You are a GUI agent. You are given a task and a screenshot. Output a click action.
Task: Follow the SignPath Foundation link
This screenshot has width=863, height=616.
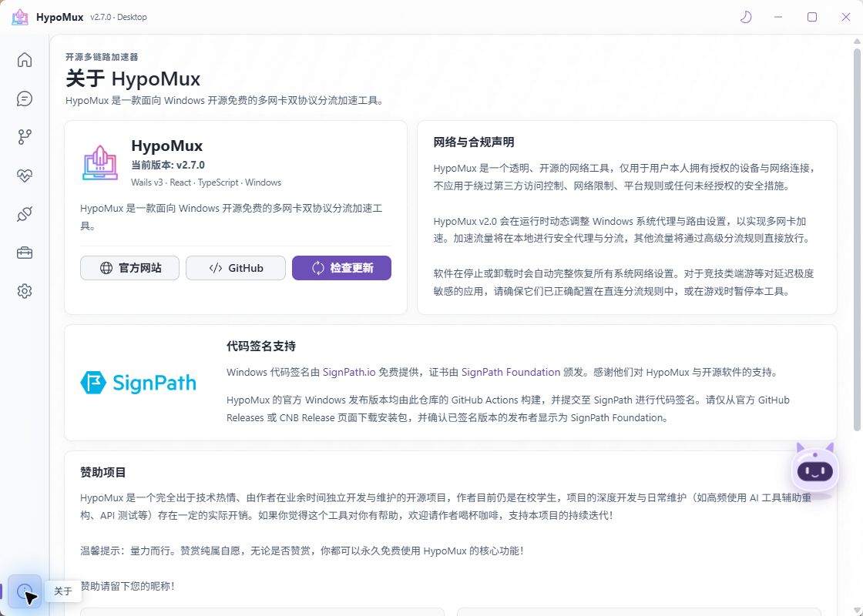coord(511,373)
